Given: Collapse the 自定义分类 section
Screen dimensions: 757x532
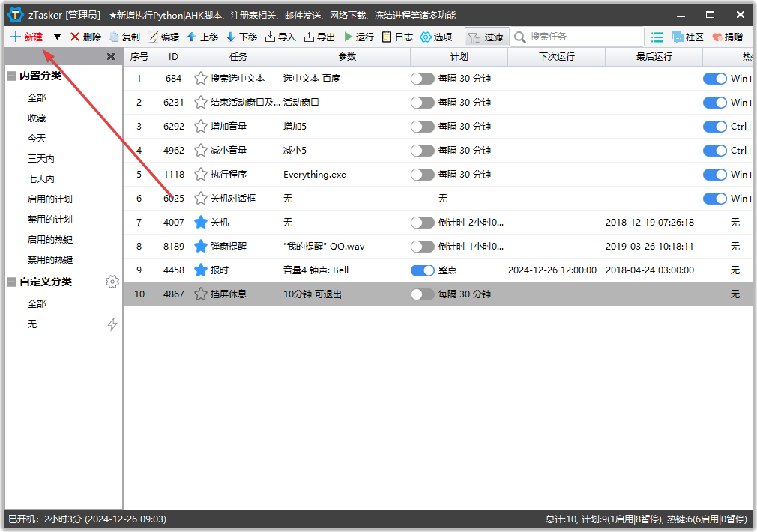Looking at the screenshot, I should pyautogui.click(x=10, y=282).
